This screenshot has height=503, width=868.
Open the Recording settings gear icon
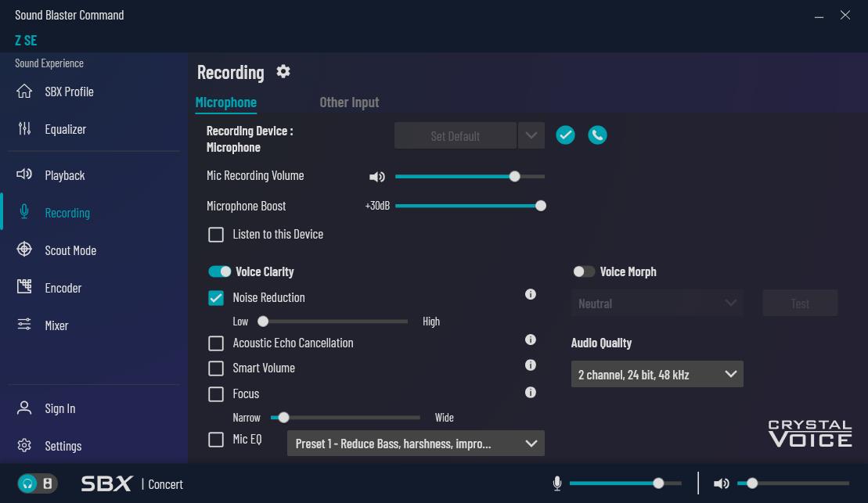[283, 72]
